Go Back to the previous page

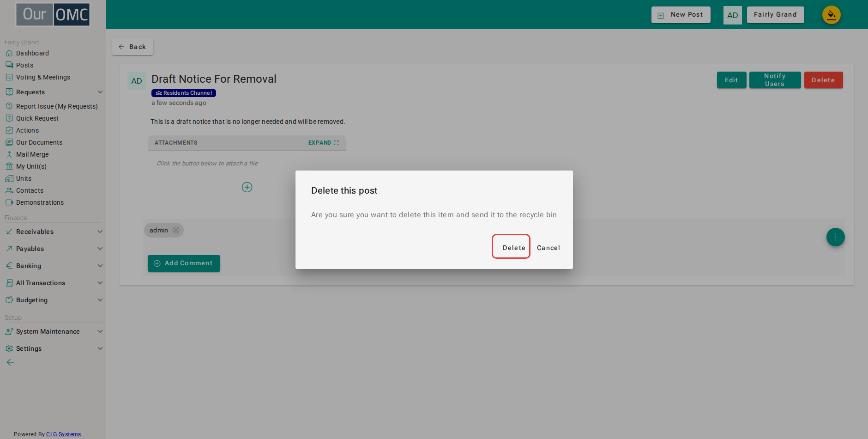point(133,47)
